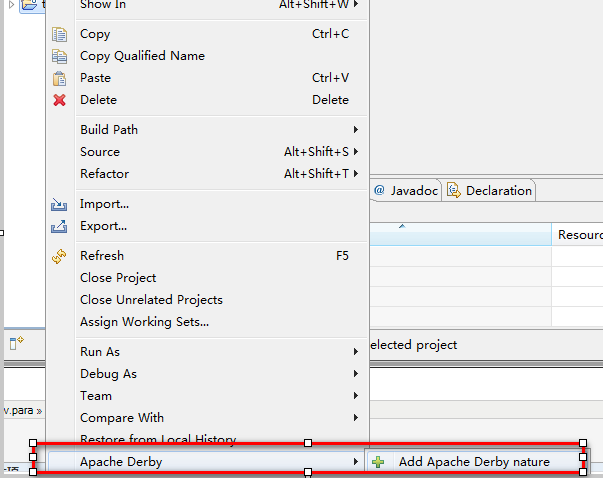This screenshot has width=603, height=478.
Task: Open the Source menu entry
Action: [208, 152]
